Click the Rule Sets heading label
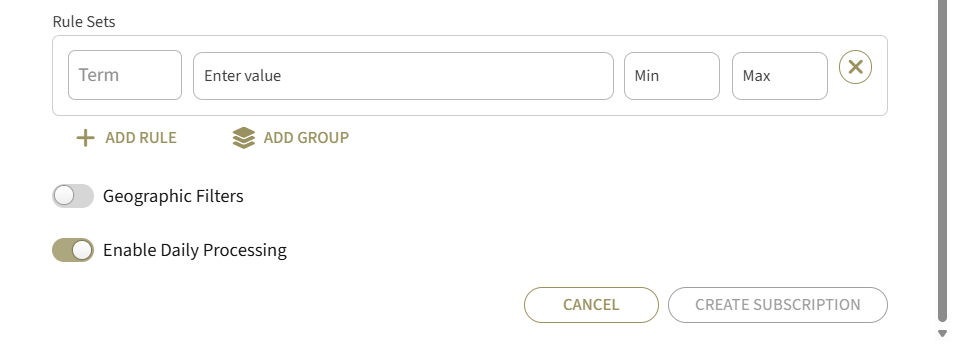This screenshot has width=954, height=363. 84,22
